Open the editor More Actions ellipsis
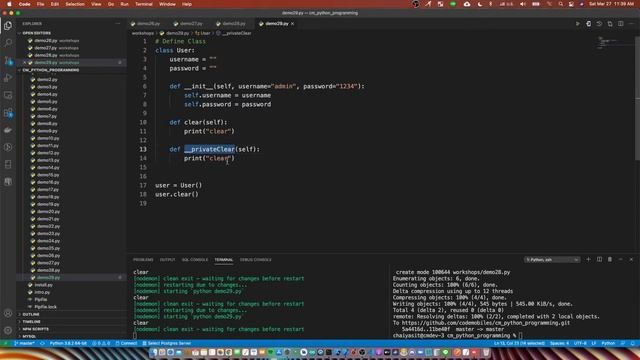The width and height of the screenshot is (640, 360). [x=631, y=24]
